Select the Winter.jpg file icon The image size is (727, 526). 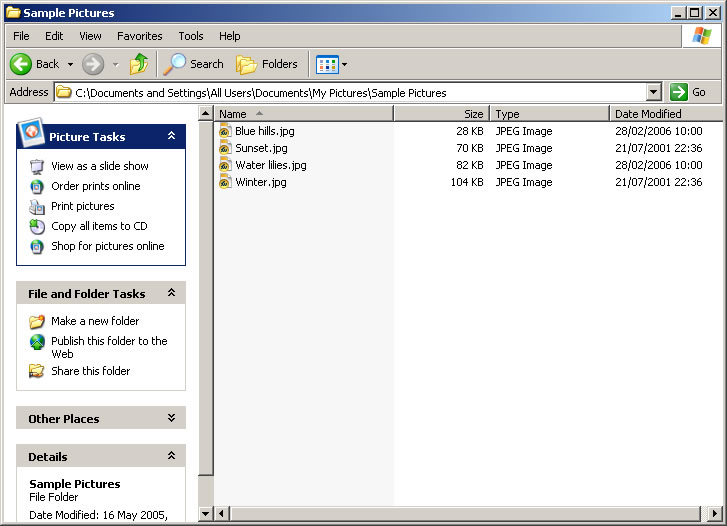point(225,182)
